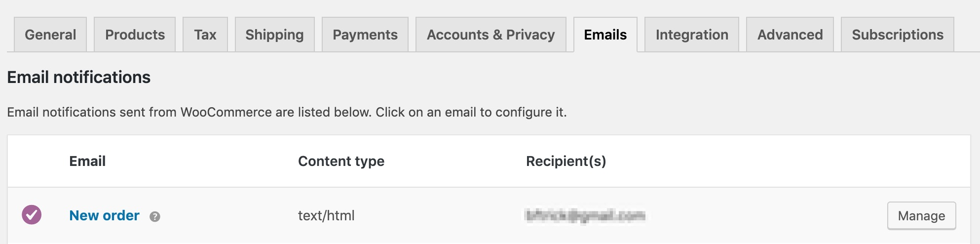Screen dimensions: 980x244
Task: Click the help question mark beside New order
Action: [155, 216]
